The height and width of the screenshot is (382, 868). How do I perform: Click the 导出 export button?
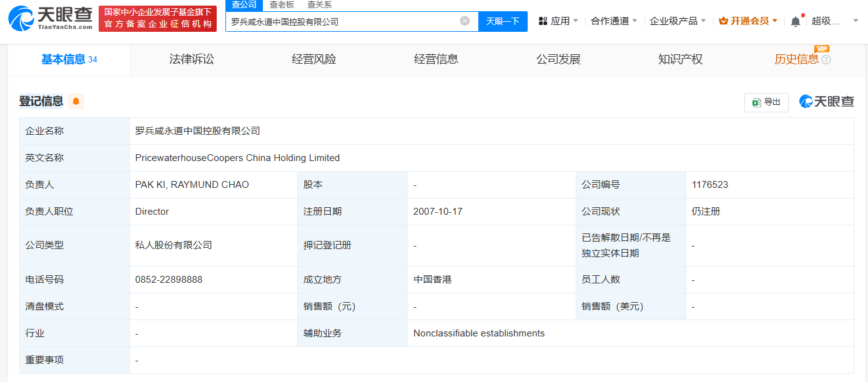click(x=766, y=102)
